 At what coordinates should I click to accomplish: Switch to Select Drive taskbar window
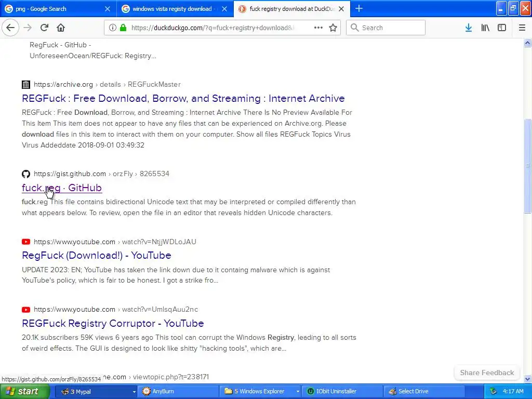(424, 391)
